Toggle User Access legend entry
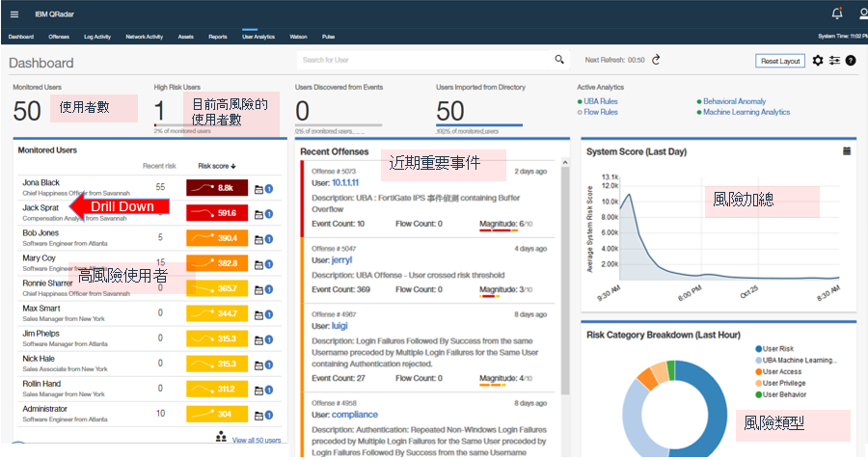The image size is (868, 460). (778, 372)
